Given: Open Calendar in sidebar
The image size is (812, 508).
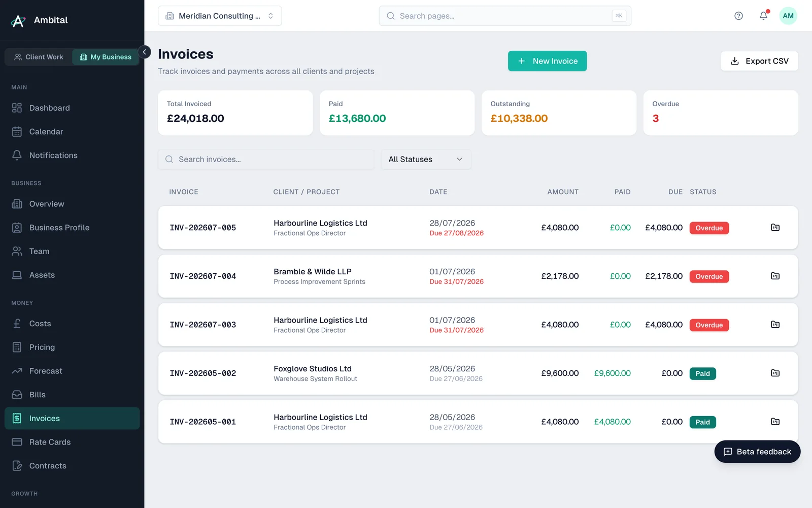Looking at the screenshot, I should point(72,132).
